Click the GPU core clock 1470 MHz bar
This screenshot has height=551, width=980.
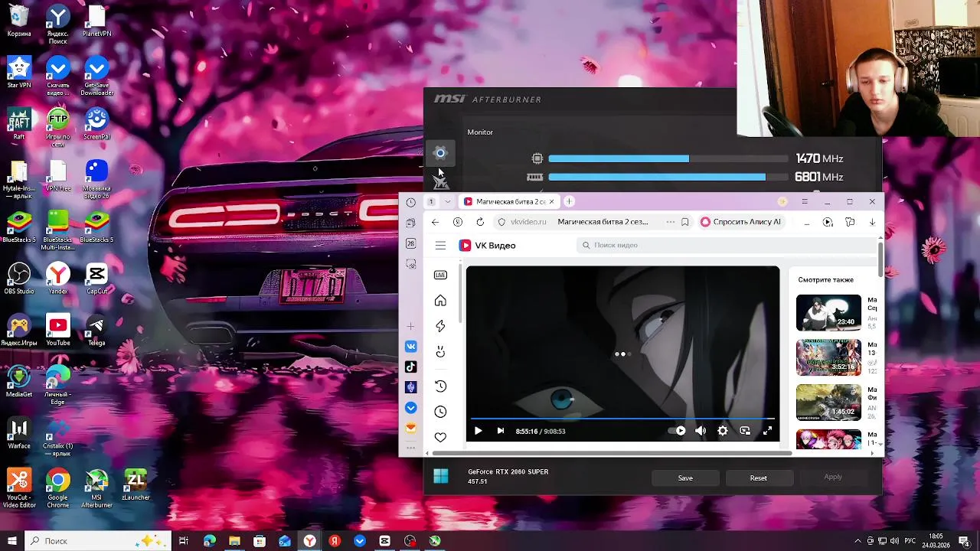(668, 158)
